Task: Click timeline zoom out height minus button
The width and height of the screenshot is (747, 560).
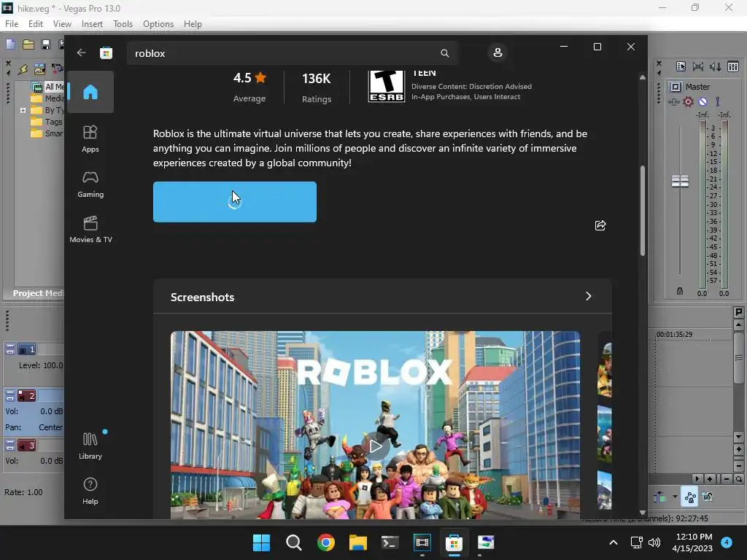Action: coord(739,465)
